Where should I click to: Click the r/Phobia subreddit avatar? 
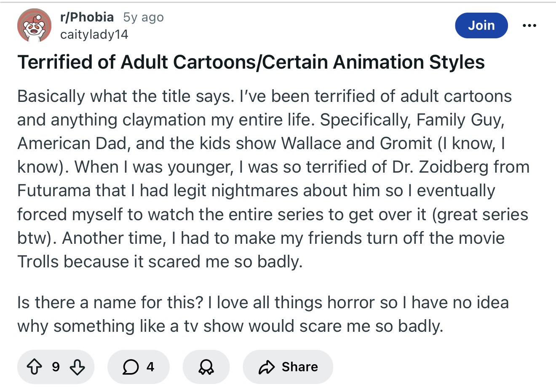point(34,26)
